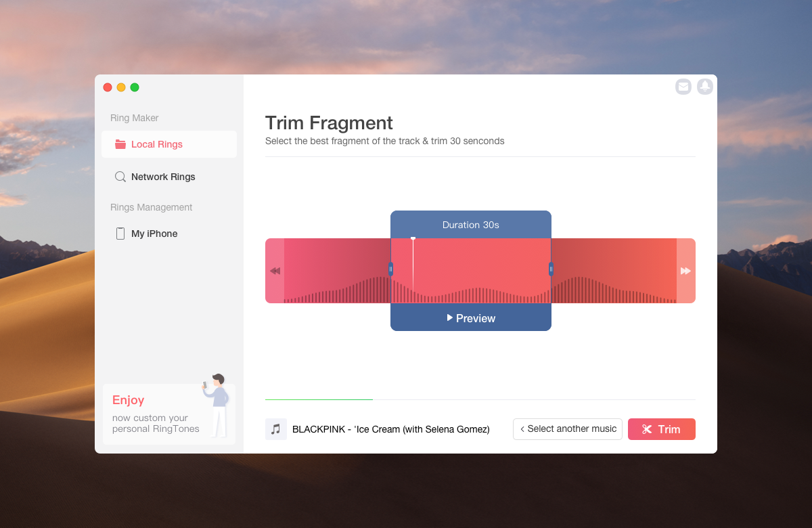Open the mail envelope icon
The height and width of the screenshot is (528, 812).
[683, 87]
